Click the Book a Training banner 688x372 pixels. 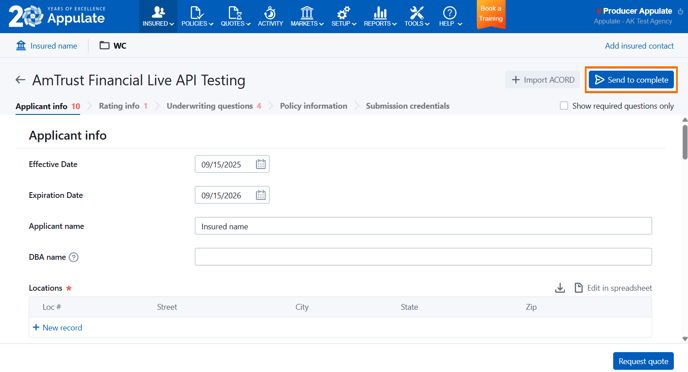pyautogui.click(x=491, y=14)
